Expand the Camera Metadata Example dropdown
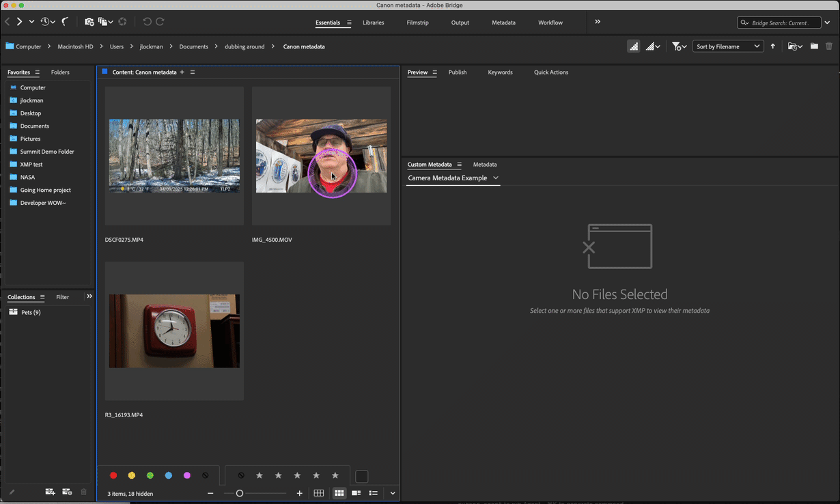The image size is (840, 504). click(x=453, y=178)
